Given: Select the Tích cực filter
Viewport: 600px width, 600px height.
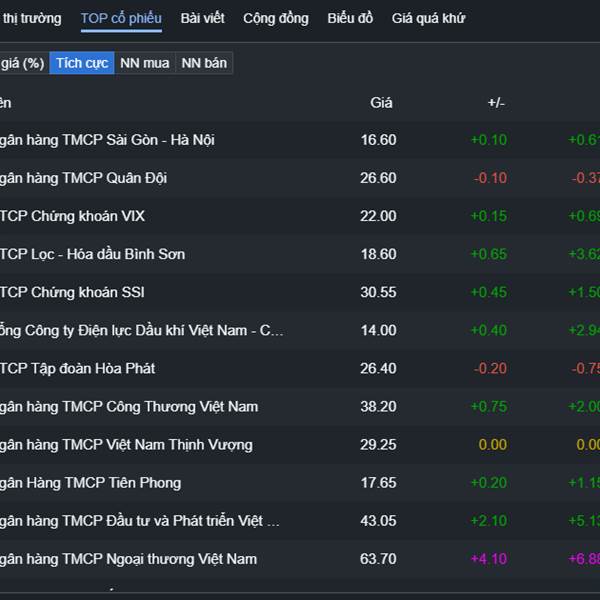Looking at the screenshot, I should click(82, 63).
